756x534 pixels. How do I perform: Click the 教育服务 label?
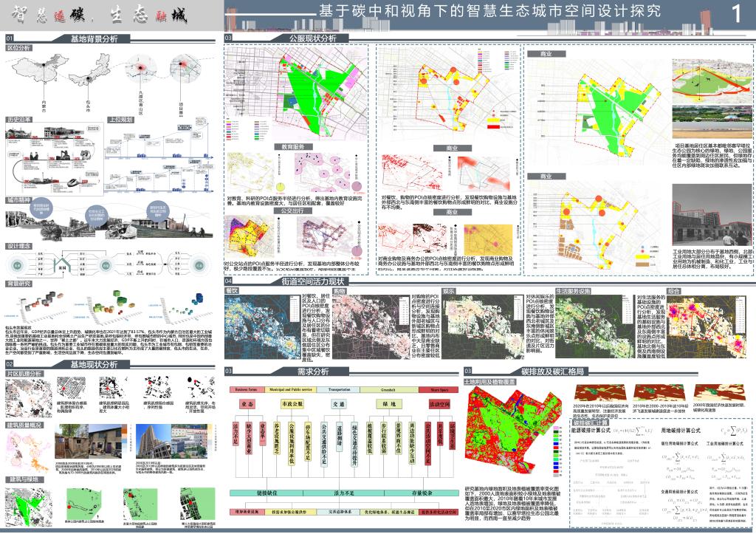292,147
